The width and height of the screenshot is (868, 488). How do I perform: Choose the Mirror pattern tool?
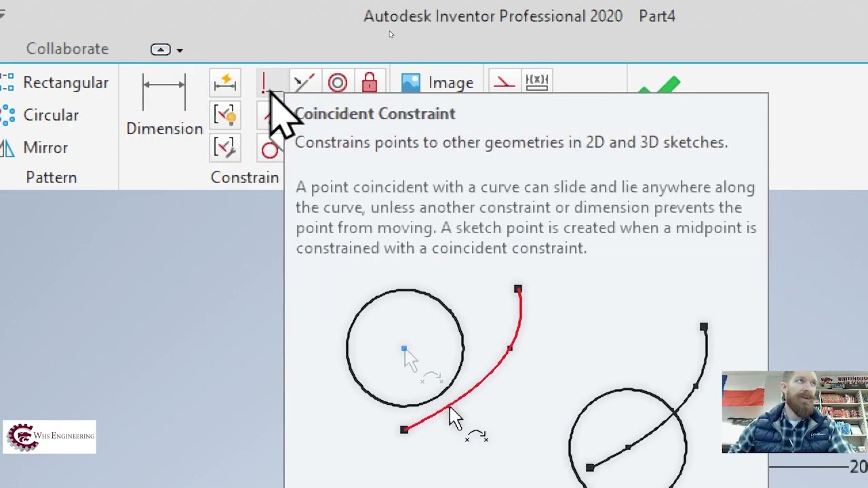tap(35, 148)
